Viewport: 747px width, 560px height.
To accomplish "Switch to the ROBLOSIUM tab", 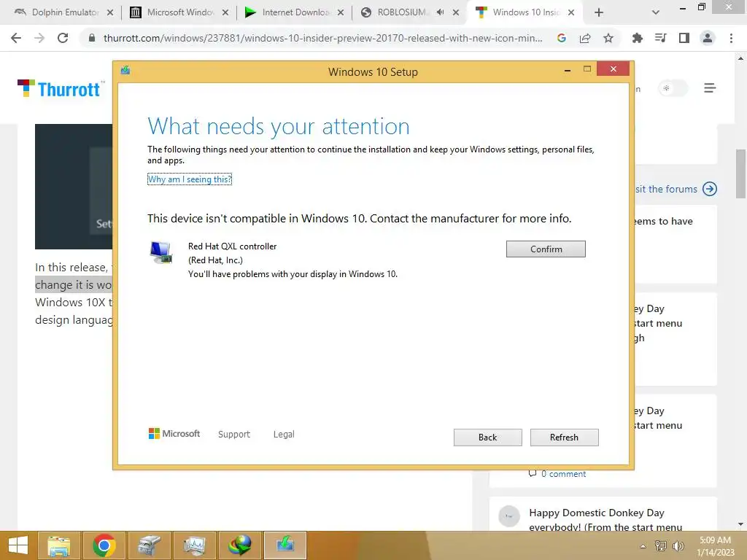I will click(x=395, y=12).
